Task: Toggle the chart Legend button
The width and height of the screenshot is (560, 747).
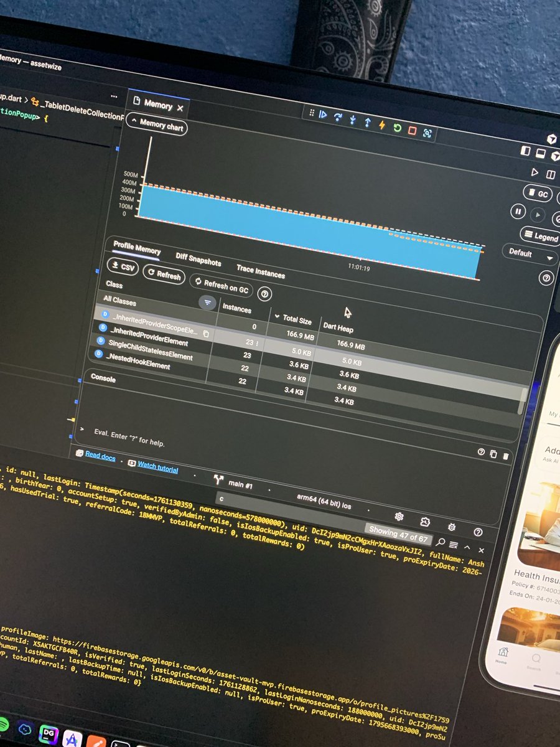Action: pyautogui.click(x=540, y=236)
